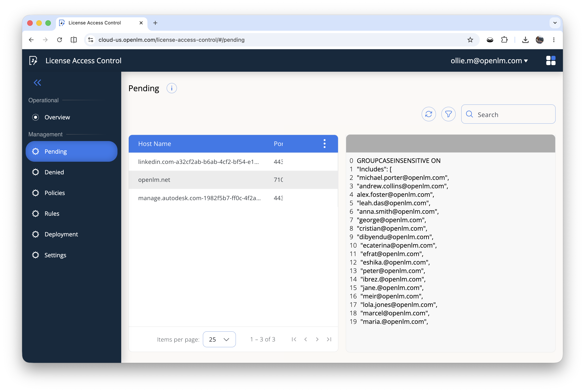This screenshot has height=392, width=585.
Task: Go to first page of results
Action: coord(294,339)
